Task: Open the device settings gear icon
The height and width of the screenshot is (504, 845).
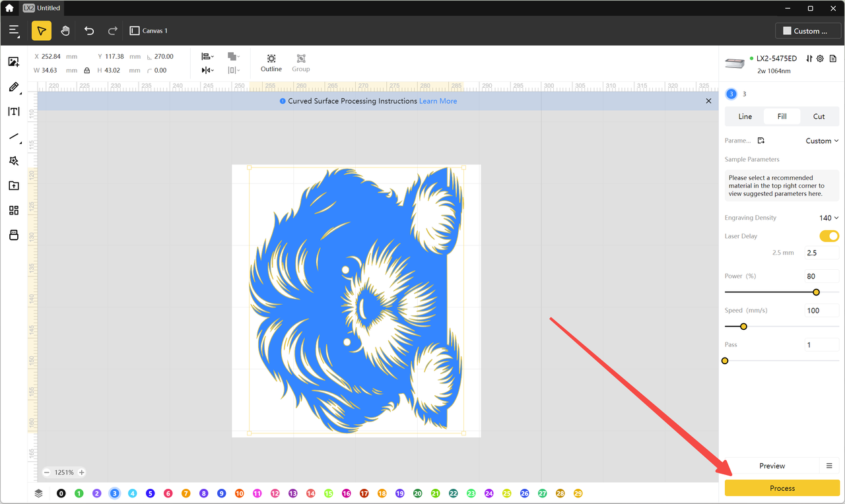Action: [x=820, y=59]
